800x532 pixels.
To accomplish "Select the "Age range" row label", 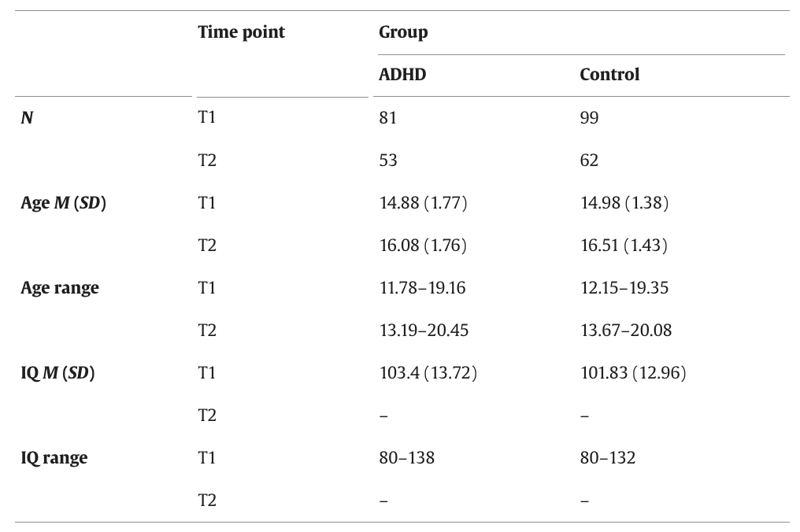I will click(x=60, y=288).
